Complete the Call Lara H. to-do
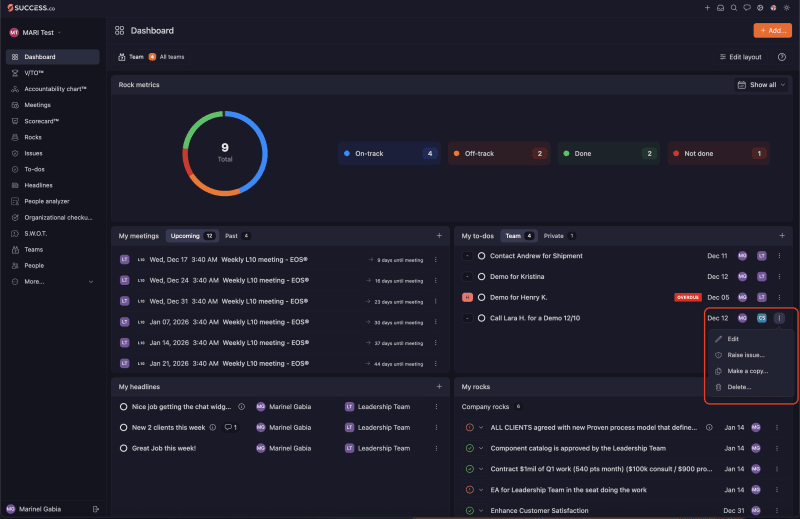The image size is (800, 519). pos(481,318)
